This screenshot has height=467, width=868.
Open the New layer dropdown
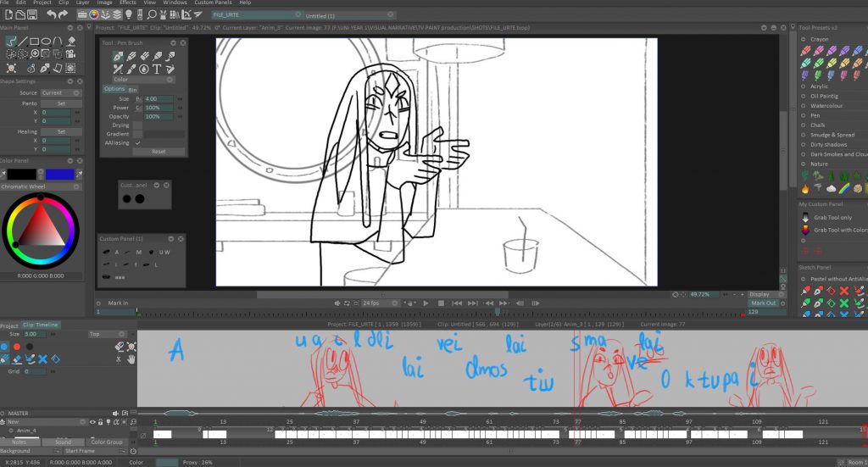coord(47,422)
